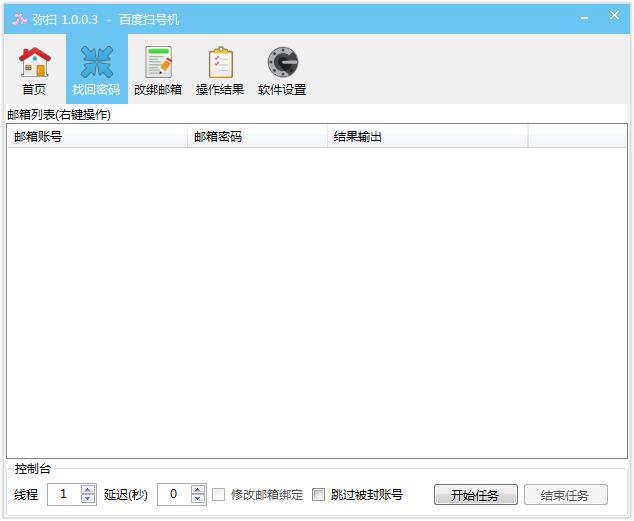634x521 pixels.
Task: Click the 结果输出 column header
Action: click(427, 137)
